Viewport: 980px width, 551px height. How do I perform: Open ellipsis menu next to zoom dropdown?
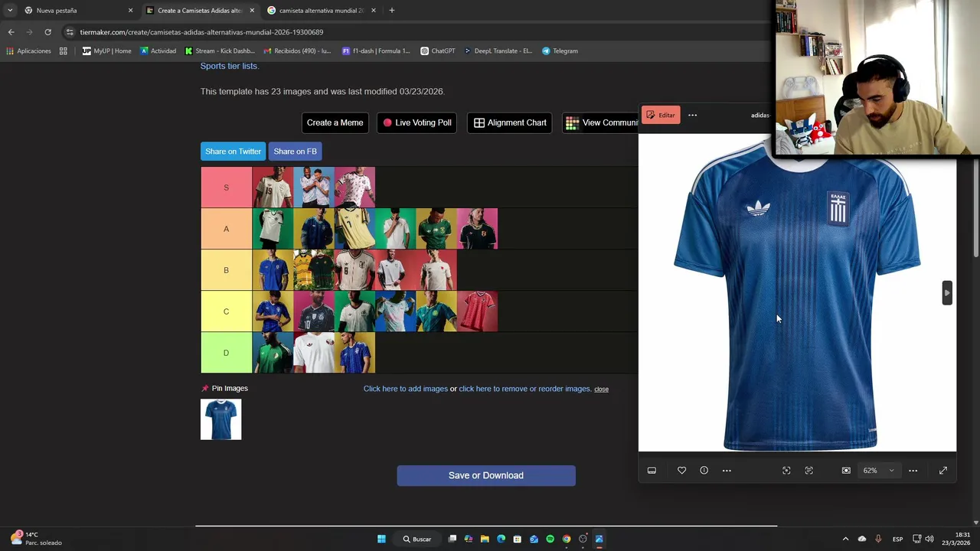click(913, 471)
